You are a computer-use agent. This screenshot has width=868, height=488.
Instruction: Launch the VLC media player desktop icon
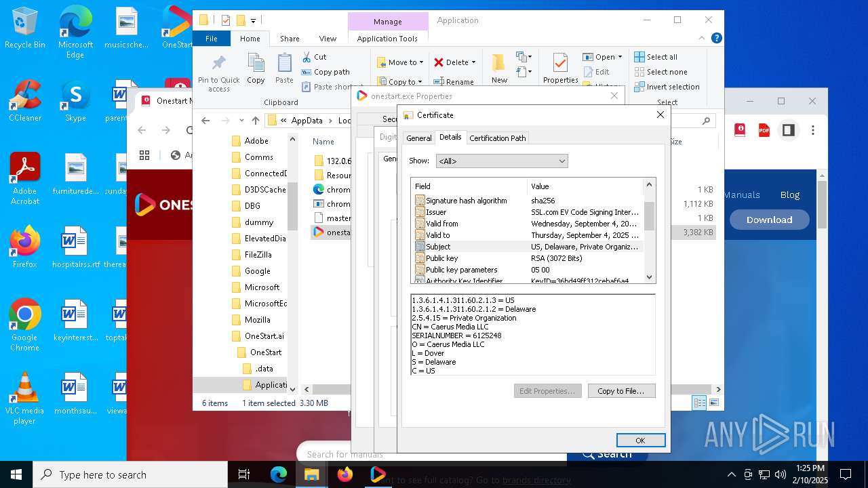[25, 398]
